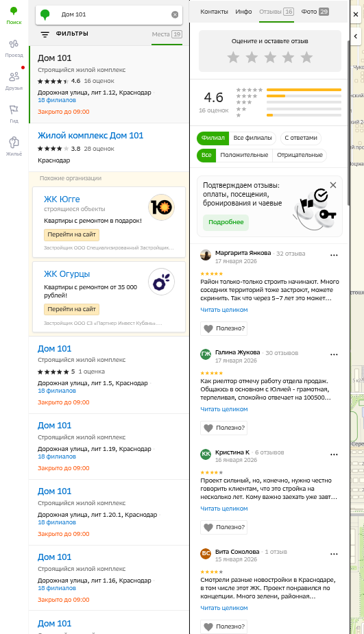
Task: Open the Друзья friends section icon
Action: (x=14, y=76)
